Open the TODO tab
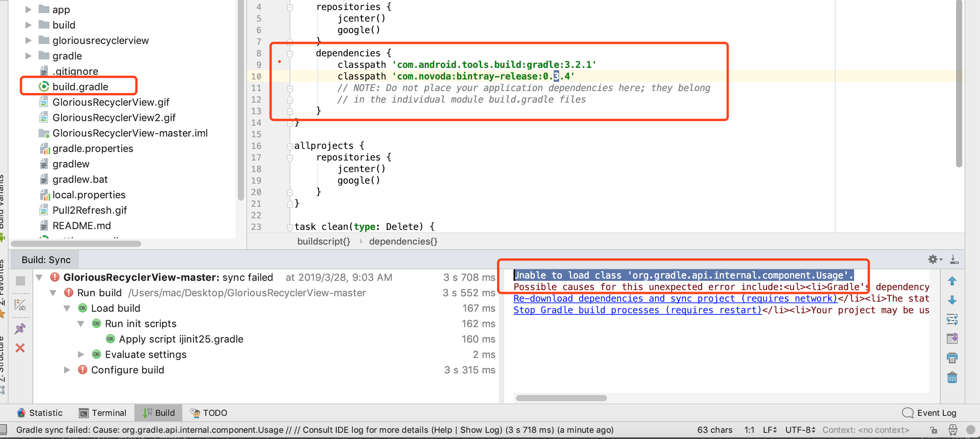 208,412
